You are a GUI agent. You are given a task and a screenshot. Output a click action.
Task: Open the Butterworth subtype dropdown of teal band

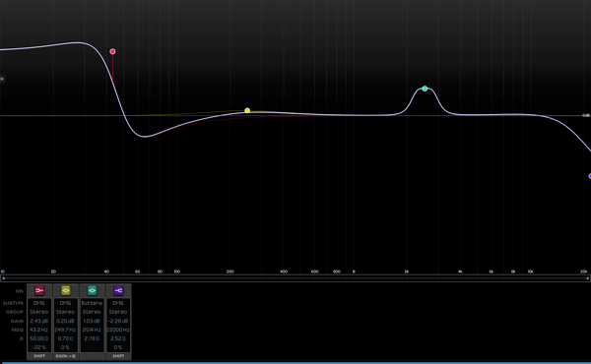pyautogui.click(x=92, y=303)
